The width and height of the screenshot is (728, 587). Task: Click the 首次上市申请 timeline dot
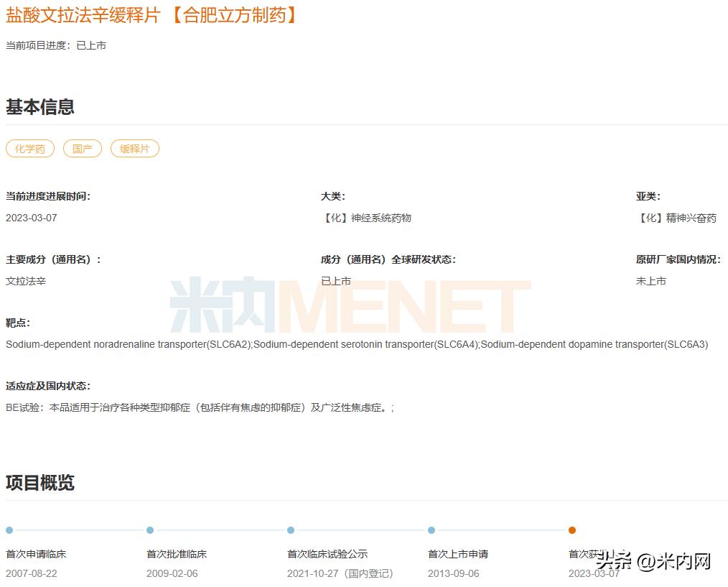(431, 530)
